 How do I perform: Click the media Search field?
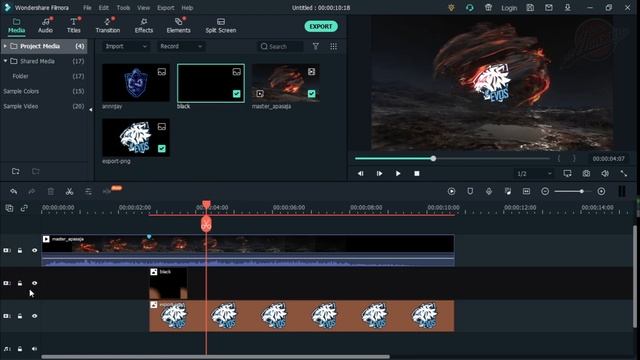pyautogui.click(x=281, y=47)
